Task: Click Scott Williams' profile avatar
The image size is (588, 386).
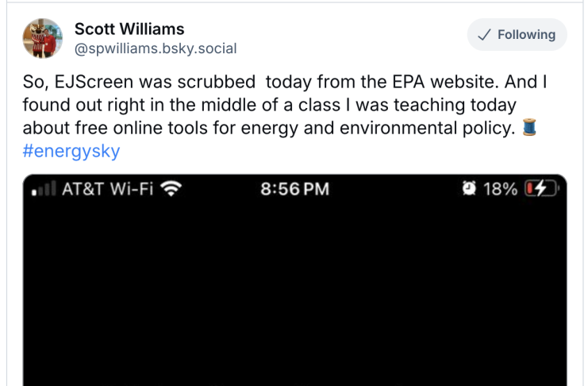Action: click(x=43, y=38)
